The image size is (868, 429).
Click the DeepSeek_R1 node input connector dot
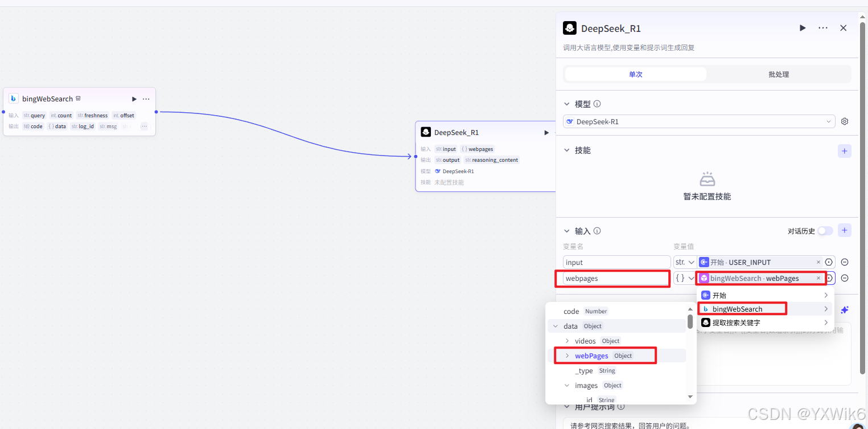(x=416, y=156)
